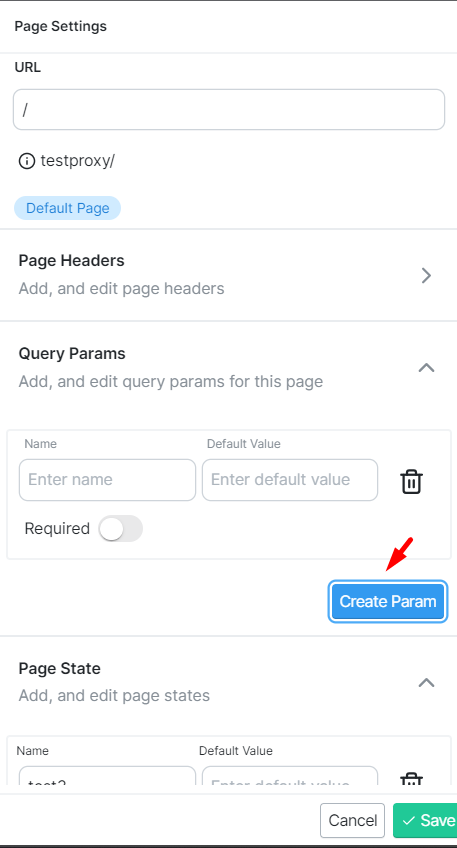Toggle the Required switch
The height and width of the screenshot is (848, 457).
pyautogui.click(x=120, y=528)
